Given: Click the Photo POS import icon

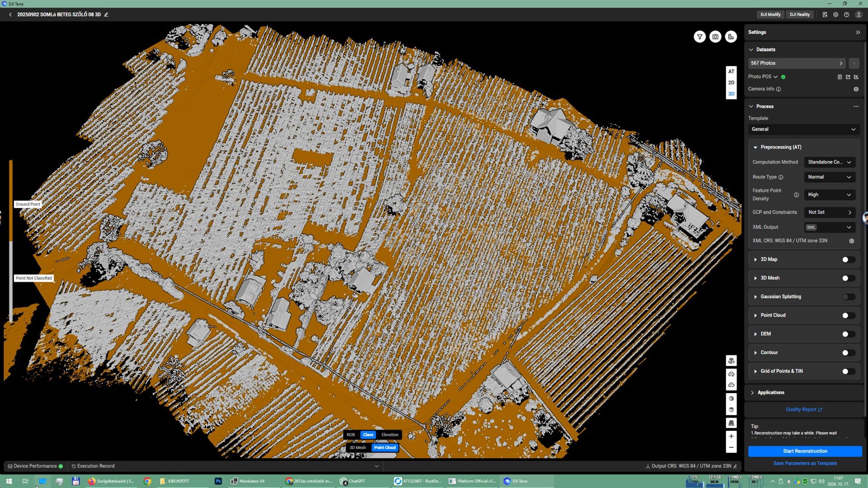Looking at the screenshot, I should [x=856, y=77].
